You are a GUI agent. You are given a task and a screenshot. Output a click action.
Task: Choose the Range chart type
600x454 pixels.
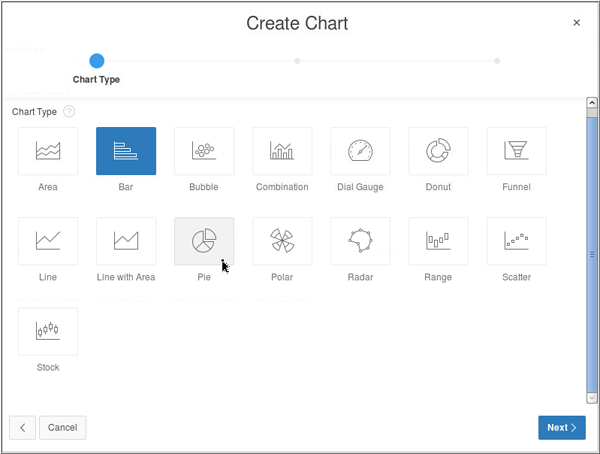coord(438,241)
